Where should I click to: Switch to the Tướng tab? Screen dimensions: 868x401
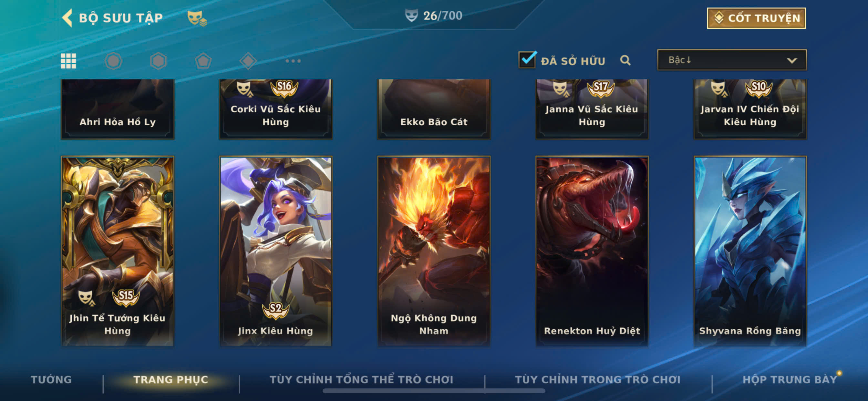51,379
